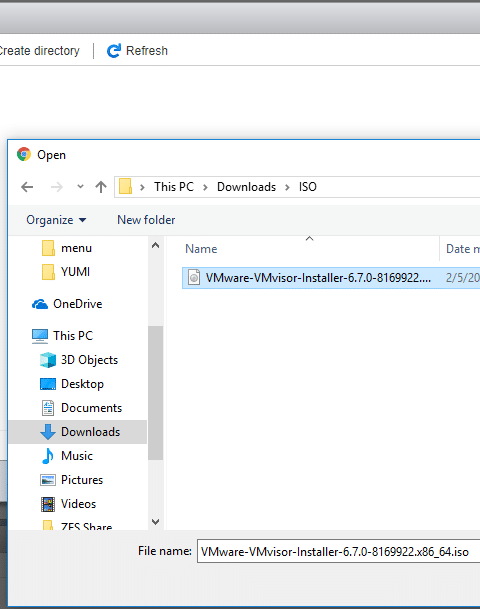The width and height of the screenshot is (480, 609).
Task: Click the navigation pane scrollbar thumb
Action: (155, 393)
